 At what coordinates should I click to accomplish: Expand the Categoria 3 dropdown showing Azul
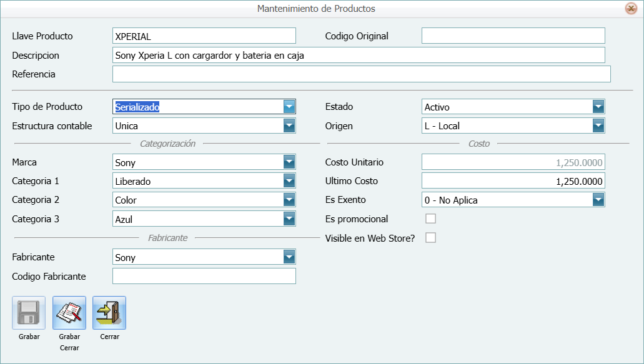point(289,219)
